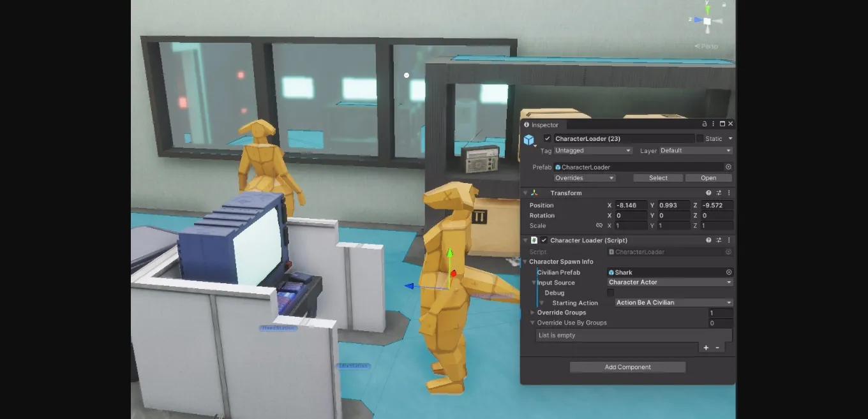Open the Overrides dropdown menu

(x=583, y=178)
